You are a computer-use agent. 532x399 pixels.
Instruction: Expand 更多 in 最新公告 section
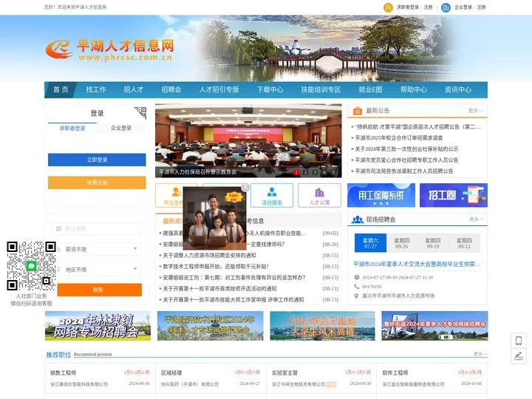[476, 111]
